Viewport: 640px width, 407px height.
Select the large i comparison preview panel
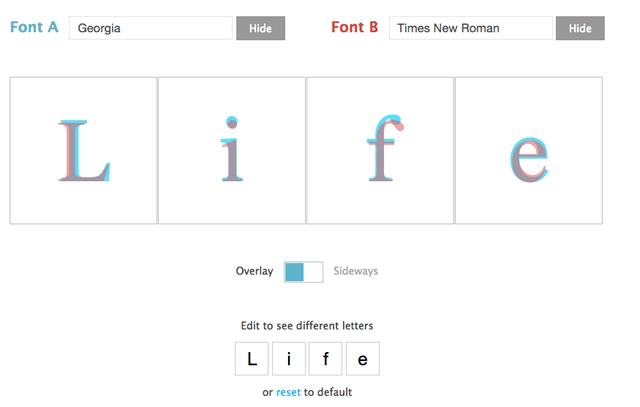[232, 150]
